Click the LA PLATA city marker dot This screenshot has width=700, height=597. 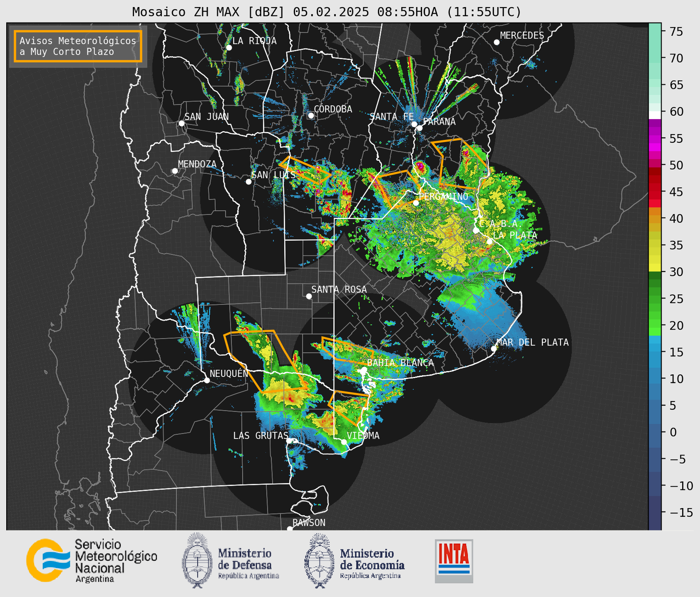pyautogui.click(x=490, y=242)
